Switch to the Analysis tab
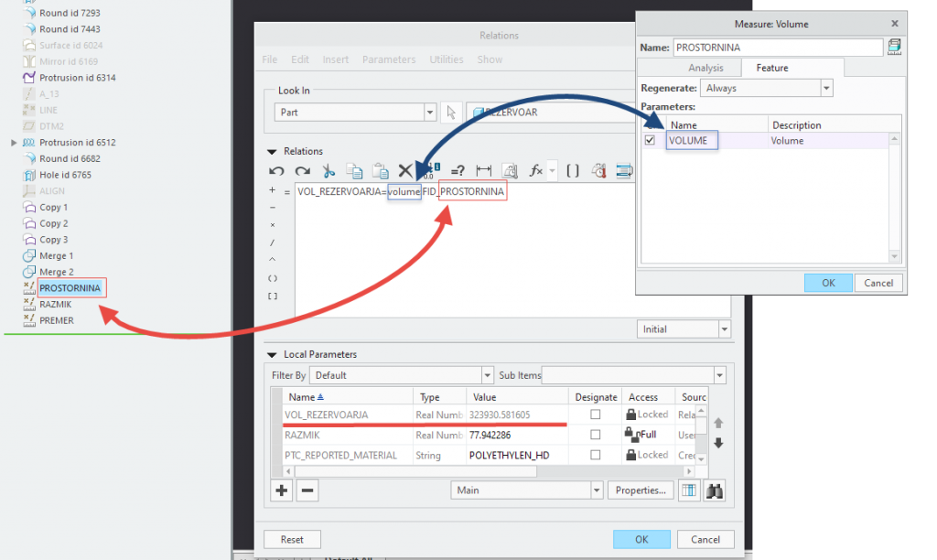The height and width of the screenshot is (560, 937). point(705,68)
